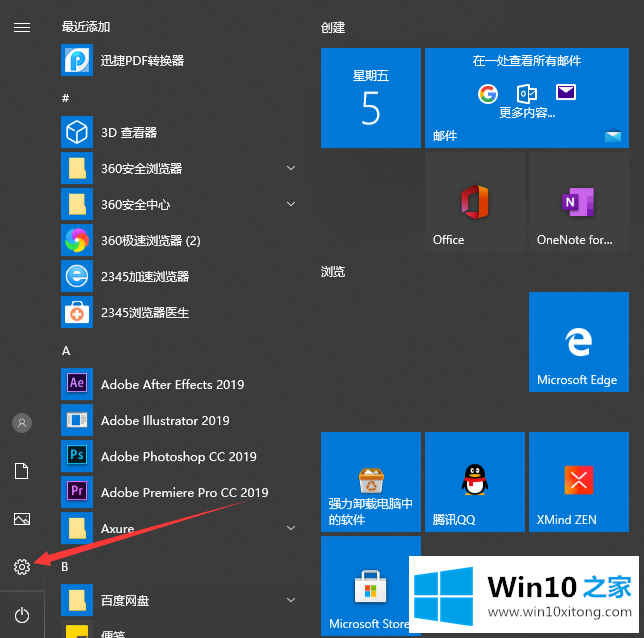Open the 强力卸载电脑中的软件 tile
This screenshot has height=638, width=644.
pyautogui.click(x=370, y=482)
